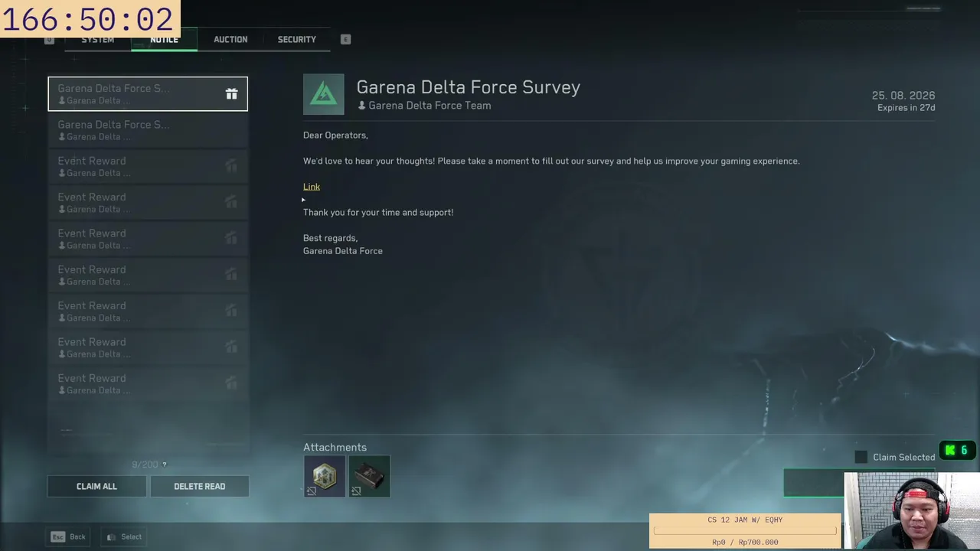This screenshot has width=980, height=551.
Task: Click the gift icon on the selected survey mail
Action: point(231,93)
